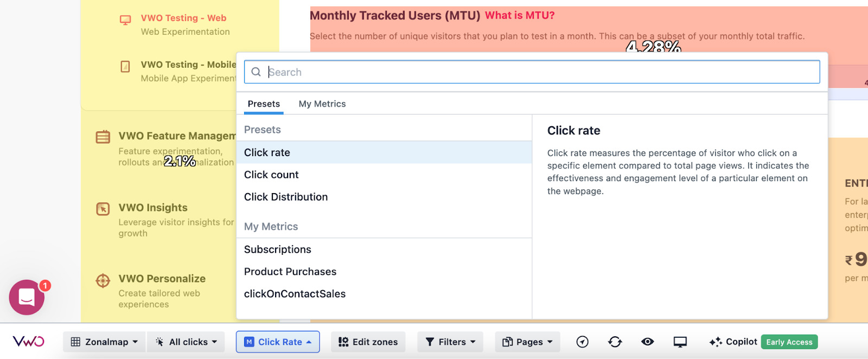Collapse the Click Rate metric dropdown
The image size is (868, 359).
coord(278,342)
